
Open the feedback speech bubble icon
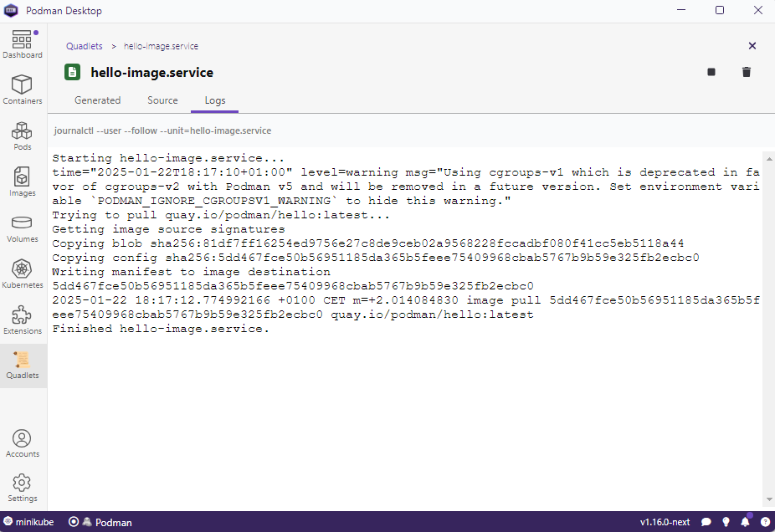[x=706, y=522]
